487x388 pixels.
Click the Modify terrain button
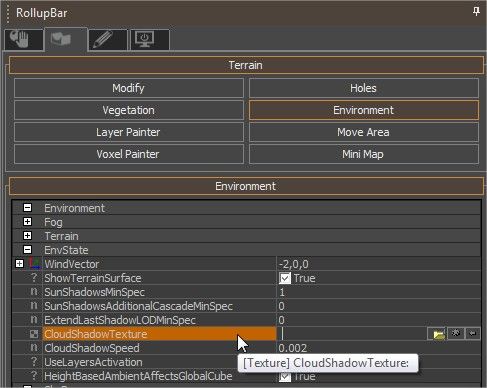[x=129, y=88]
